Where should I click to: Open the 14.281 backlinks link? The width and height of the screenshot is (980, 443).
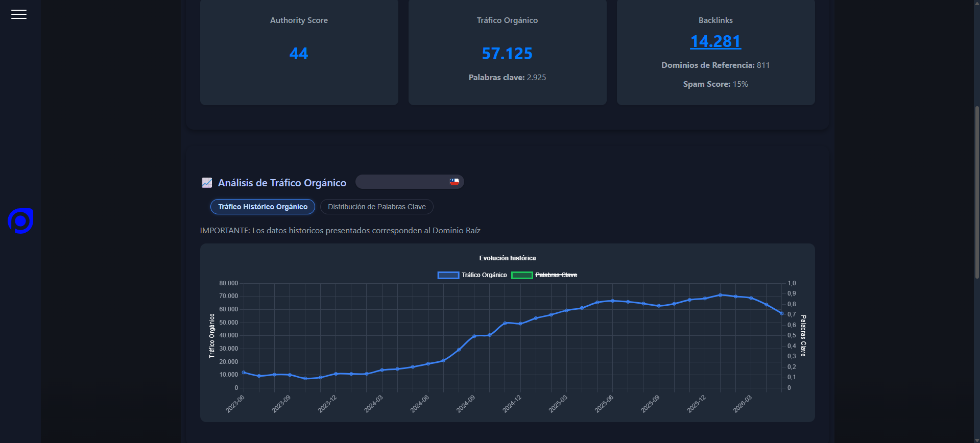[715, 41]
